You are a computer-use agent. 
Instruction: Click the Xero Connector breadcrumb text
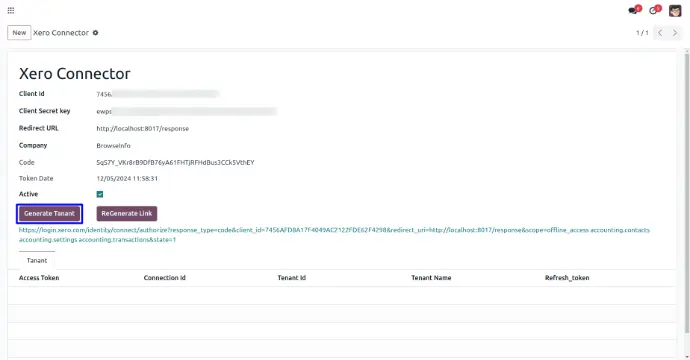(x=61, y=33)
